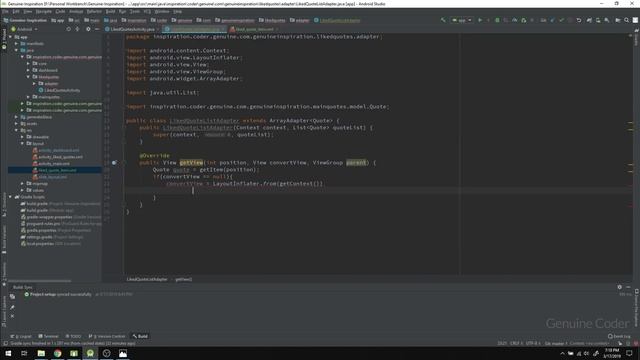Collapse the app module tree node
The width and height of the screenshot is (640, 360).
coord(11,37)
